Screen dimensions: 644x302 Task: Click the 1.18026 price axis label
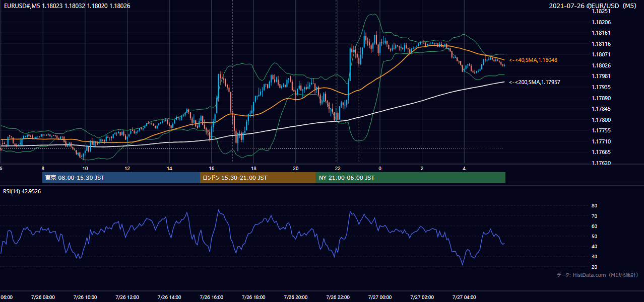click(x=601, y=65)
